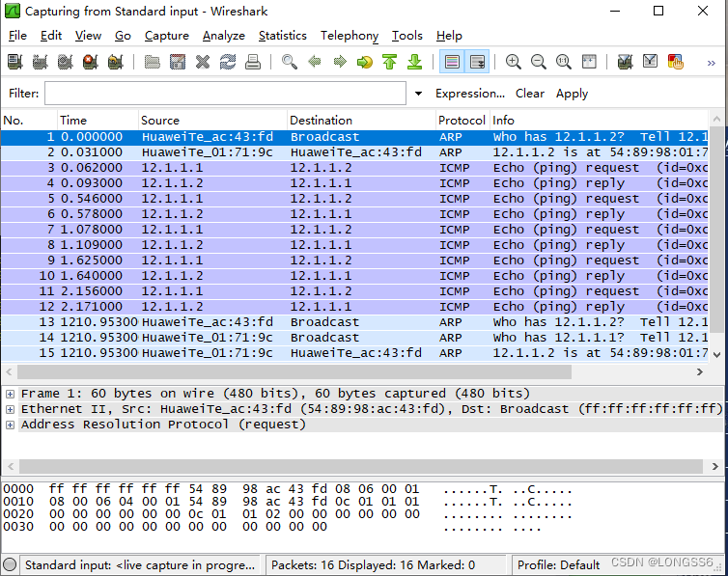728x576 pixels.
Task: Click packet list horizontal scrollbar thumb
Action: [x=294, y=372]
